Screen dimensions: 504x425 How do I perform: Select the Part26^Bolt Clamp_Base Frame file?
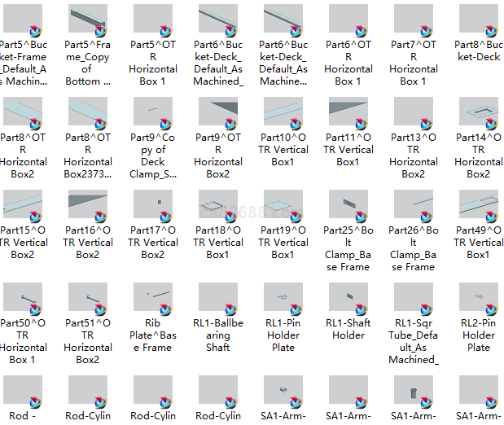(x=413, y=206)
